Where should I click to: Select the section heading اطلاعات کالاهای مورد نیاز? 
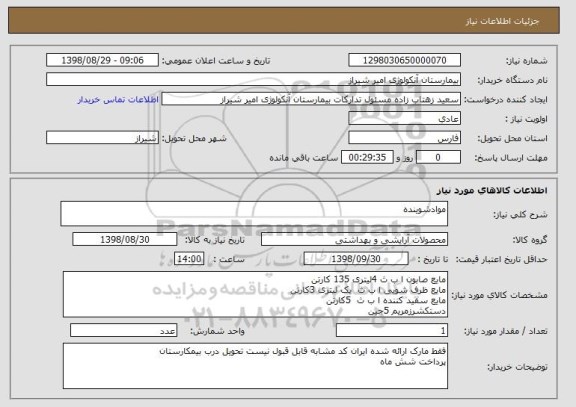(x=492, y=190)
